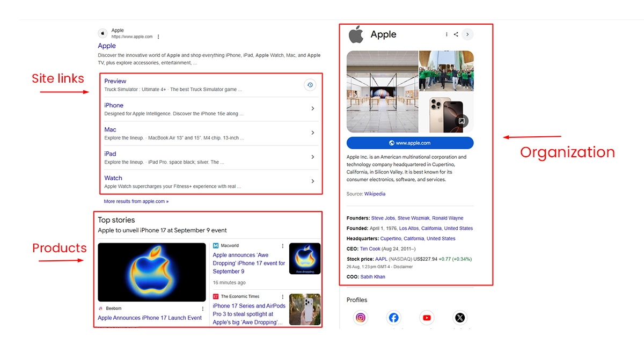Click the next arrow in knowledge panel header

[x=467, y=34]
